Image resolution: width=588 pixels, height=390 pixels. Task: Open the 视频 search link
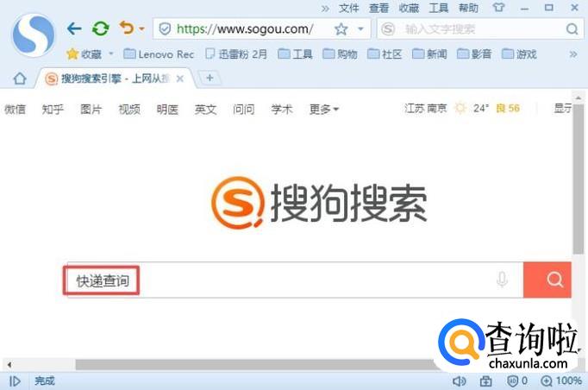pos(129,110)
